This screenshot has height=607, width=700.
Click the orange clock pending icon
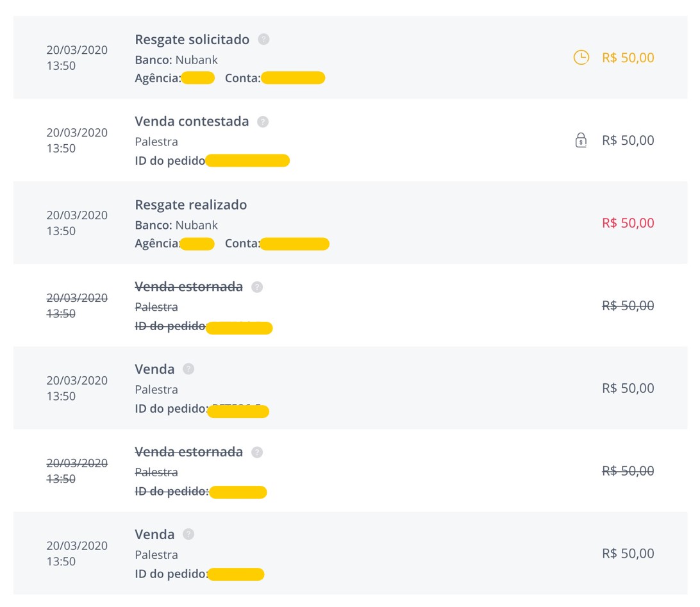click(581, 58)
